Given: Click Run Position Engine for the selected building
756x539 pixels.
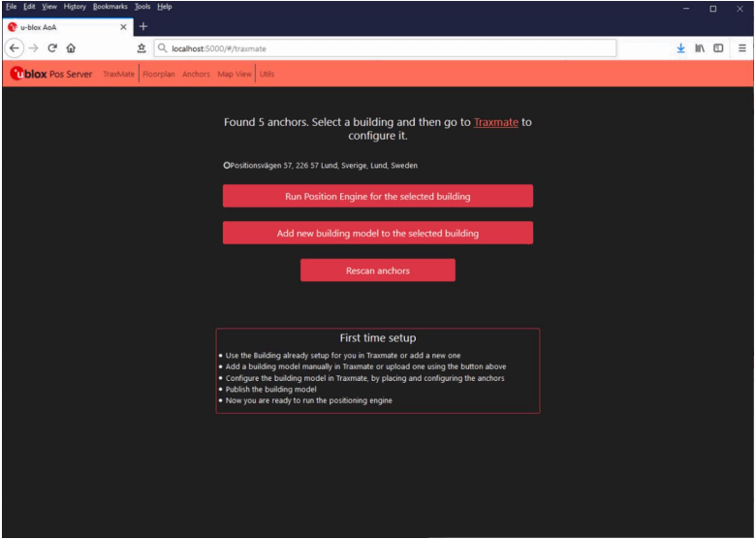Looking at the screenshot, I should point(378,196).
